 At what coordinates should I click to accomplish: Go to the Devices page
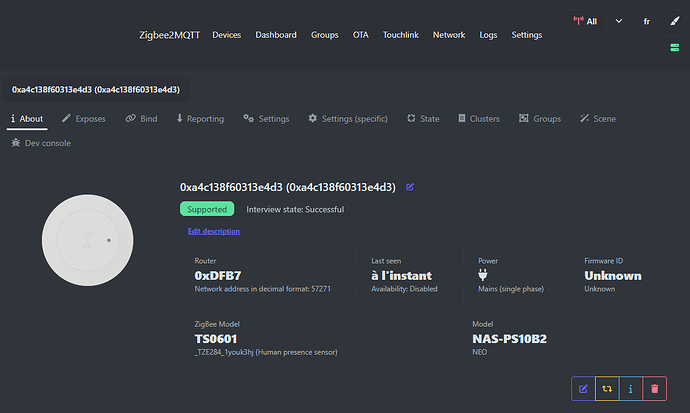pos(227,35)
